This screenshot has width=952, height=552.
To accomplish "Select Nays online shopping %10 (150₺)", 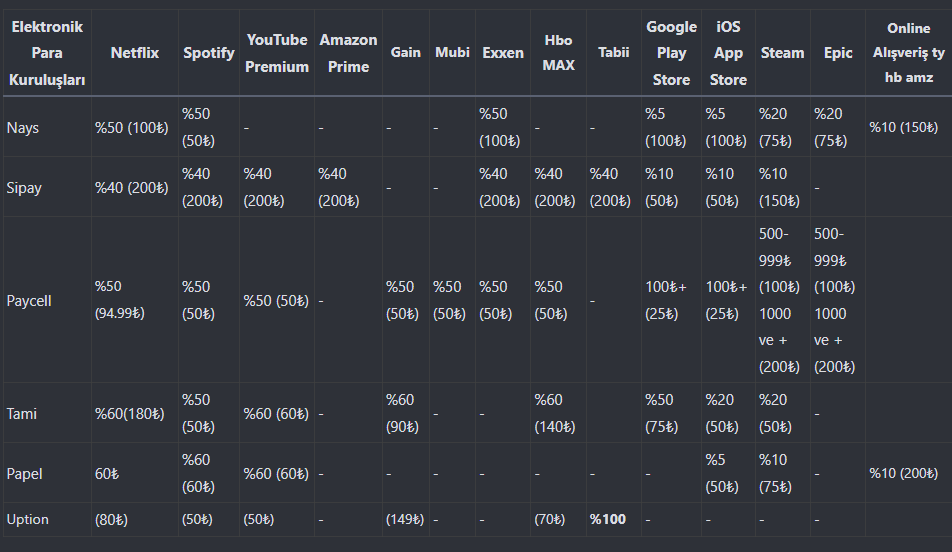I will pyautogui.click(x=903, y=127).
